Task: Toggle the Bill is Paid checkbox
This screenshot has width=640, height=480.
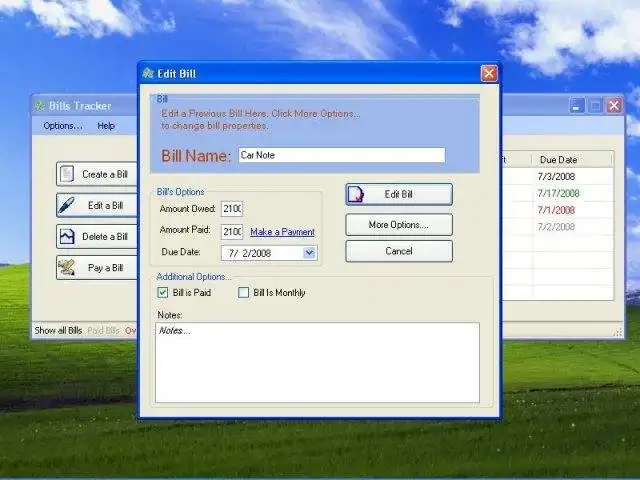Action: (x=162, y=293)
